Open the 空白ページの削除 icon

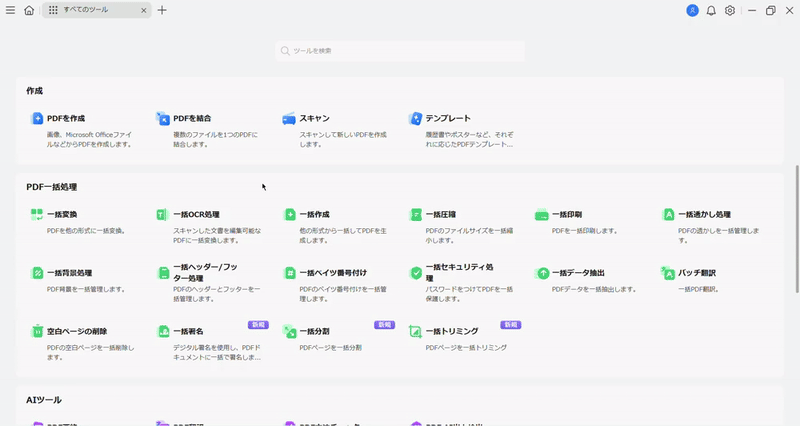(x=37, y=332)
